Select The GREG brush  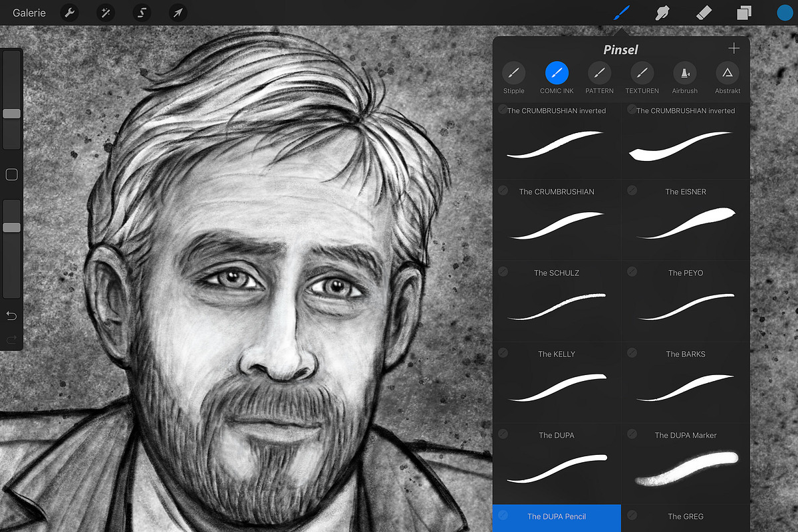click(x=686, y=518)
